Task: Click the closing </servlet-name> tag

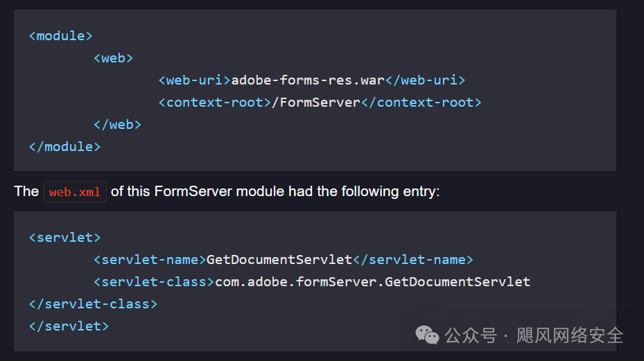Action: pyautogui.click(x=413, y=260)
